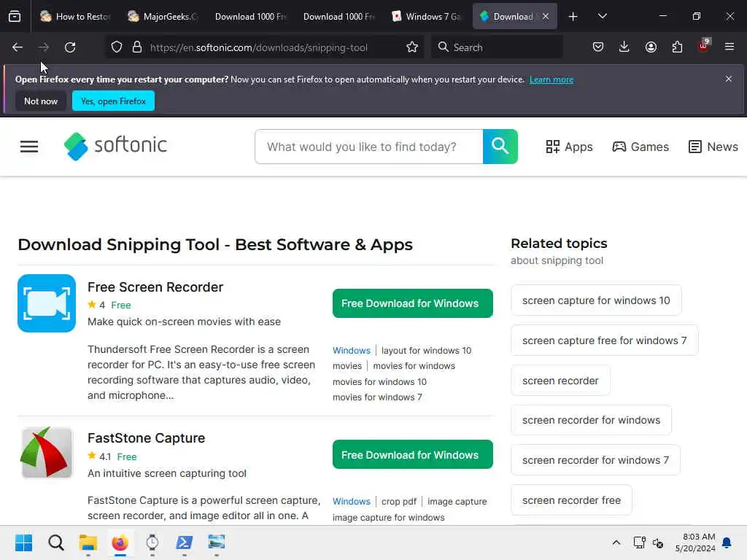This screenshot has width=747, height=560.
Task: Open network status tray icon
Action: point(639,542)
